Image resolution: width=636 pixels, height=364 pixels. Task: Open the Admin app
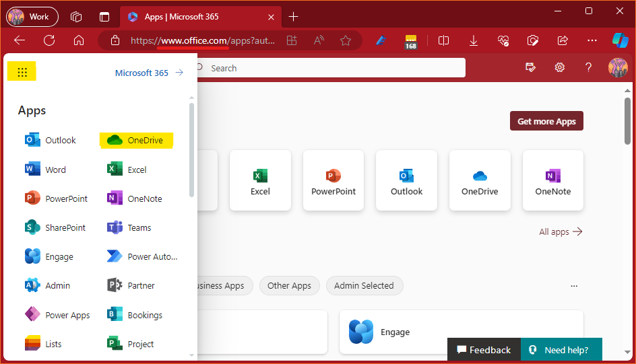click(x=47, y=285)
